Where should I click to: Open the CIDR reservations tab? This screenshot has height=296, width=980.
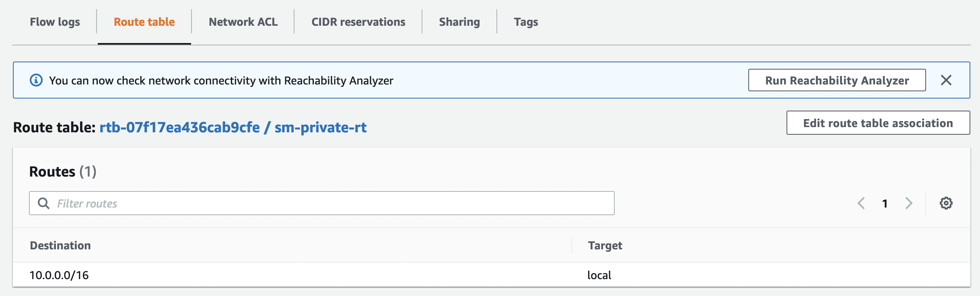(358, 22)
